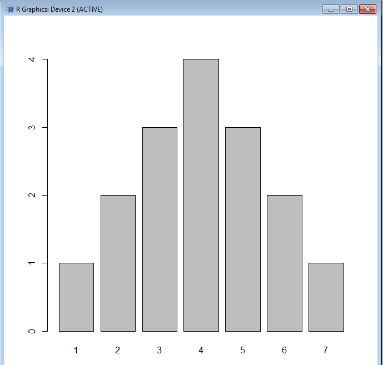
Task: Click the x-axis label '5'
Action: coord(242,350)
